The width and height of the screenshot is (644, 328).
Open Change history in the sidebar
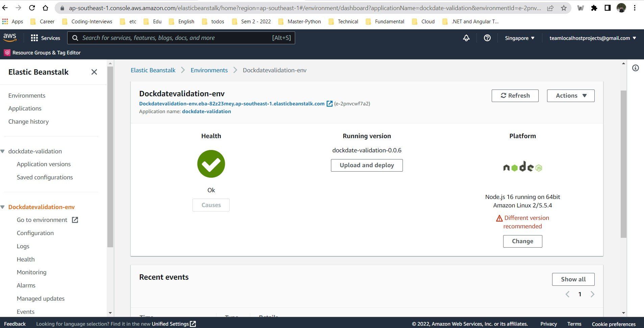pos(28,122)
